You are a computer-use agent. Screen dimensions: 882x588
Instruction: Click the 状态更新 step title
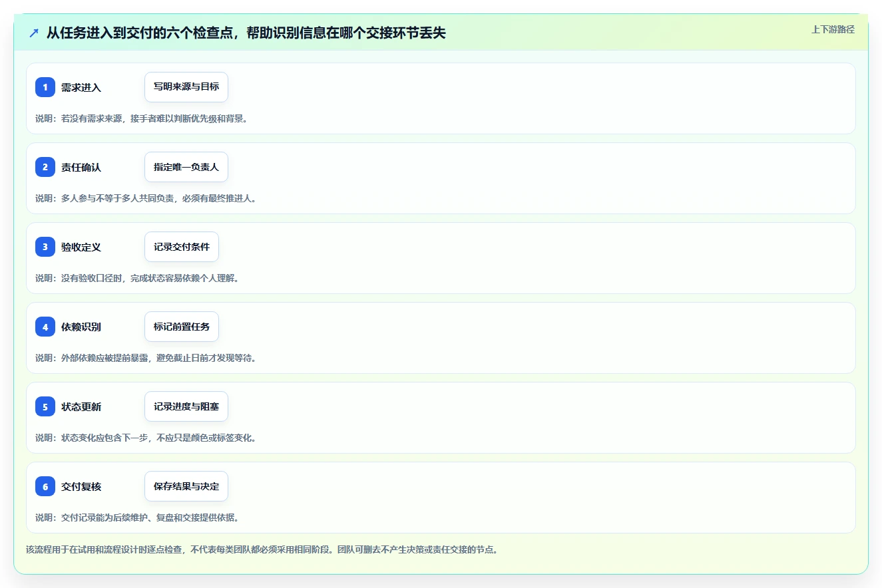[x=81, y=406]
